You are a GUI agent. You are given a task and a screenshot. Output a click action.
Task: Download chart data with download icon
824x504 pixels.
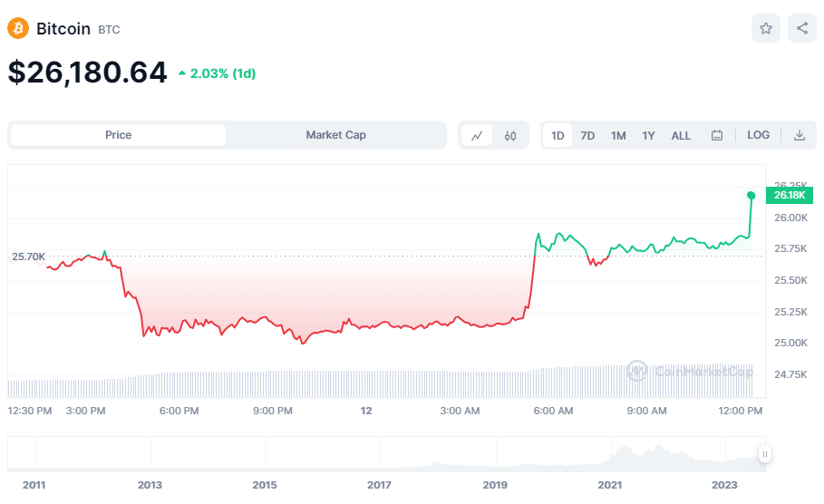point(800,136)
